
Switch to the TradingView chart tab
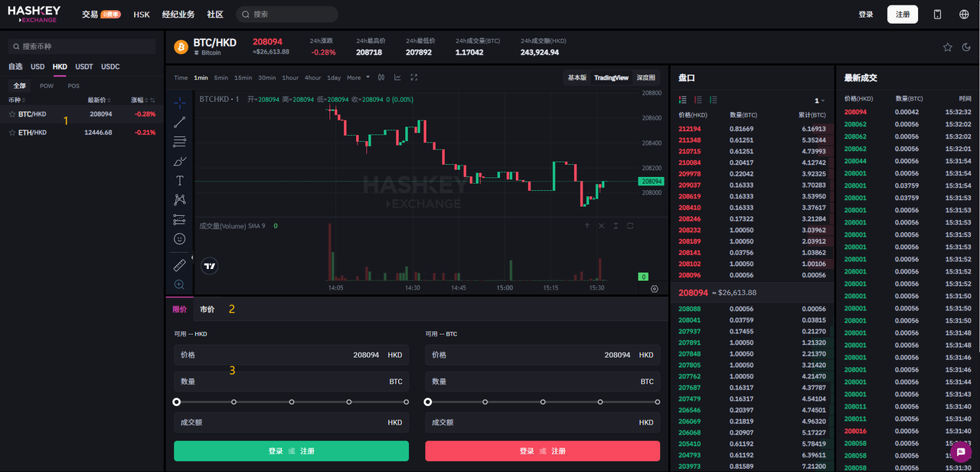(x=611, y=77)
